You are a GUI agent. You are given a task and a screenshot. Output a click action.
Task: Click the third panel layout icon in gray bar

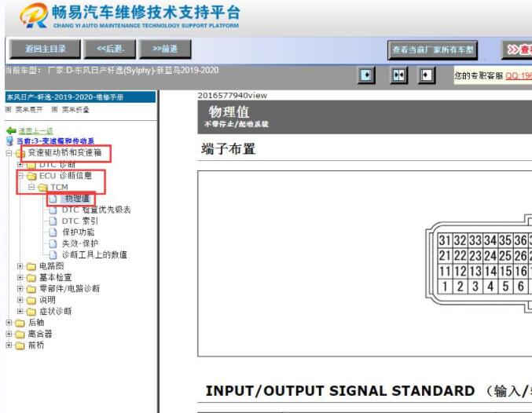pos(427,75)
